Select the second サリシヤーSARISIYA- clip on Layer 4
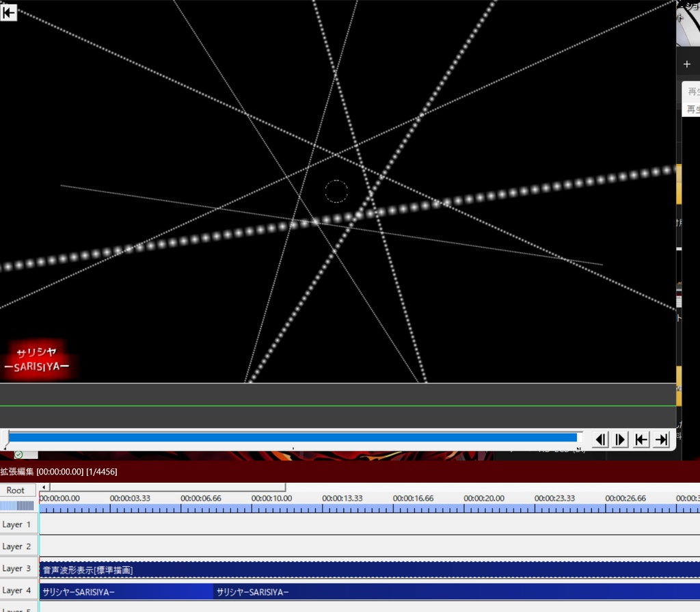The width and height of the screenshot is (700, 612). coord(457,592)
